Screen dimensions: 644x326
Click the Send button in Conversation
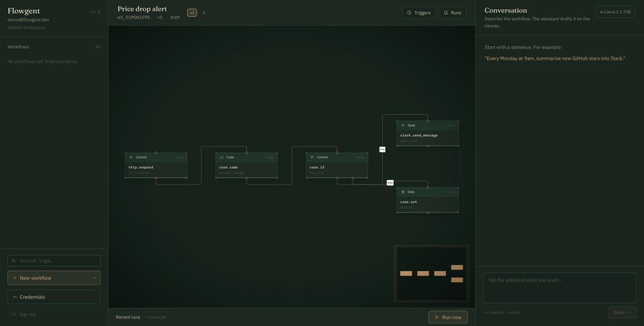tap(622, 312)
